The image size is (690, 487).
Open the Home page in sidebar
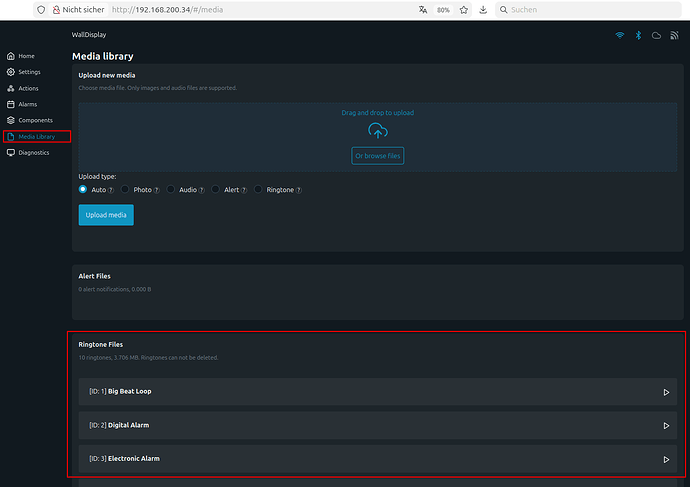pos(21,56)
